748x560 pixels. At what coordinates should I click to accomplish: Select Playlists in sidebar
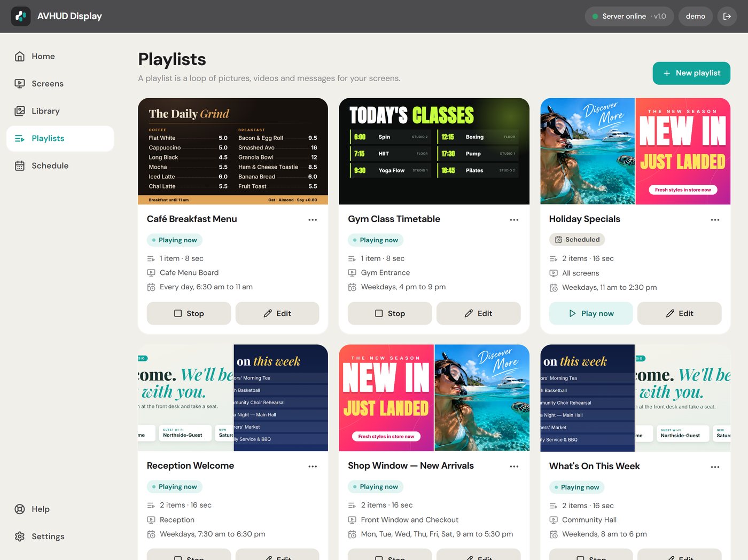click(60, 138)
